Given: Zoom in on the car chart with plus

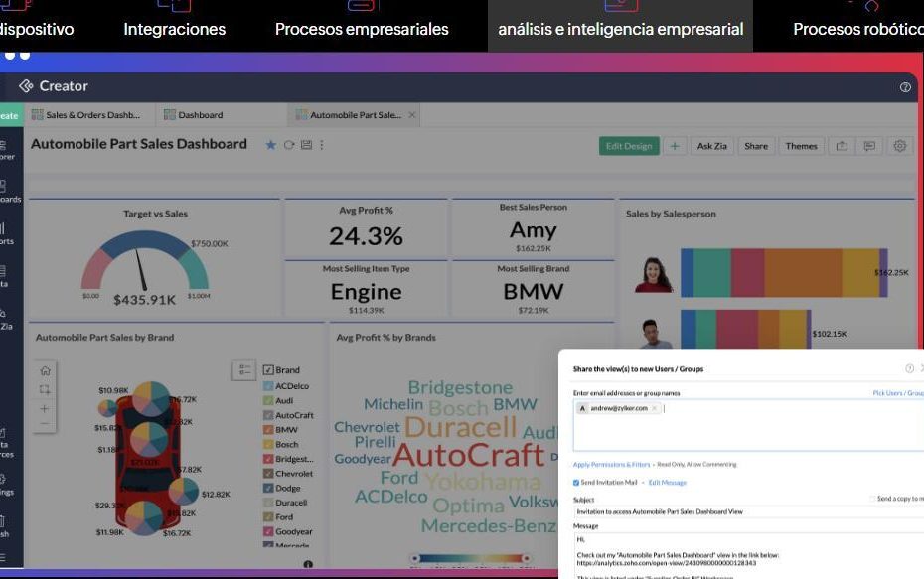Looking at the screenshot, I should pos(45,409).
